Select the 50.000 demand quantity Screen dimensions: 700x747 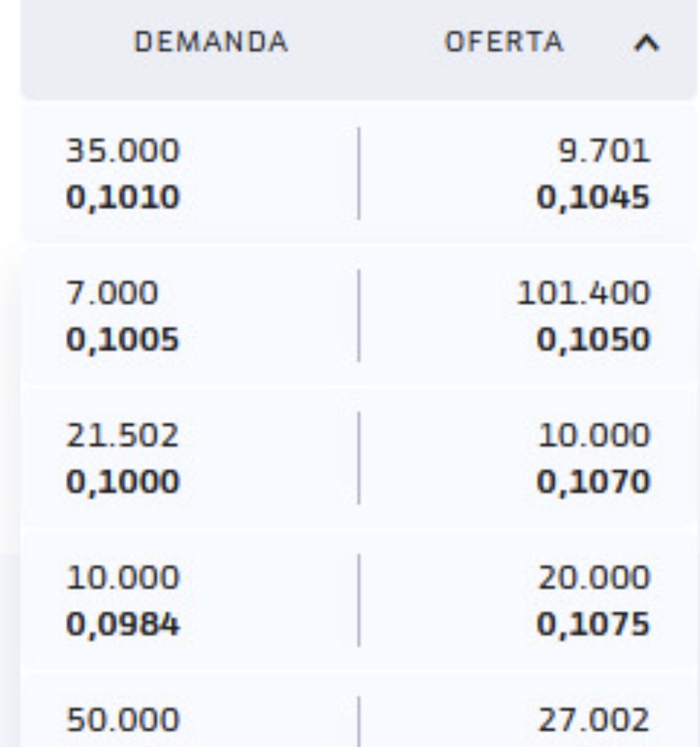123,721
